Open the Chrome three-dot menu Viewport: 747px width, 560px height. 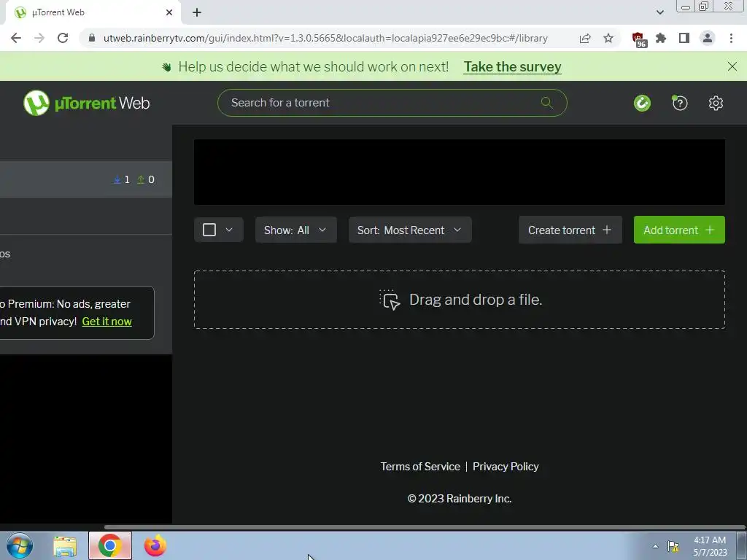coord(731,38)
